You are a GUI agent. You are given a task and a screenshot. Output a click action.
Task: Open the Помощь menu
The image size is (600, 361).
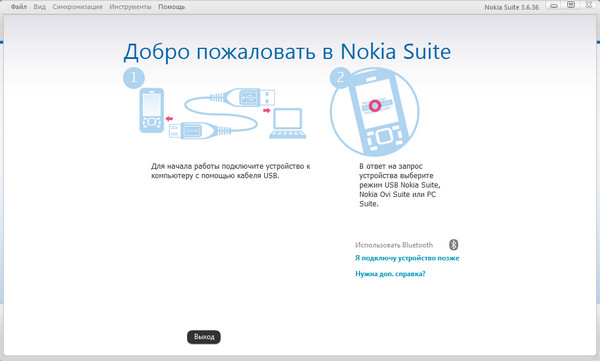(x=171, y=7)
